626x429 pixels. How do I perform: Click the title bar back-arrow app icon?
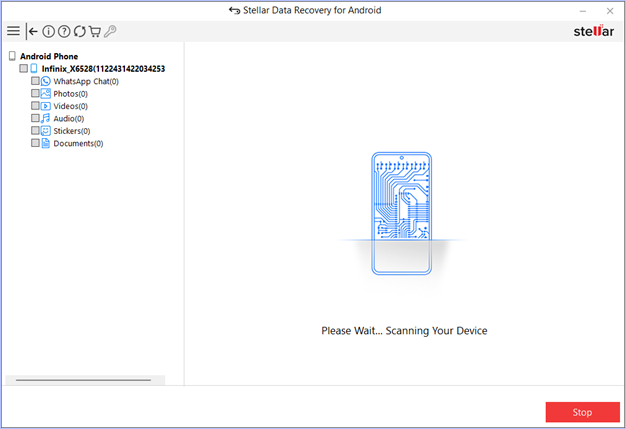point(234,10)
